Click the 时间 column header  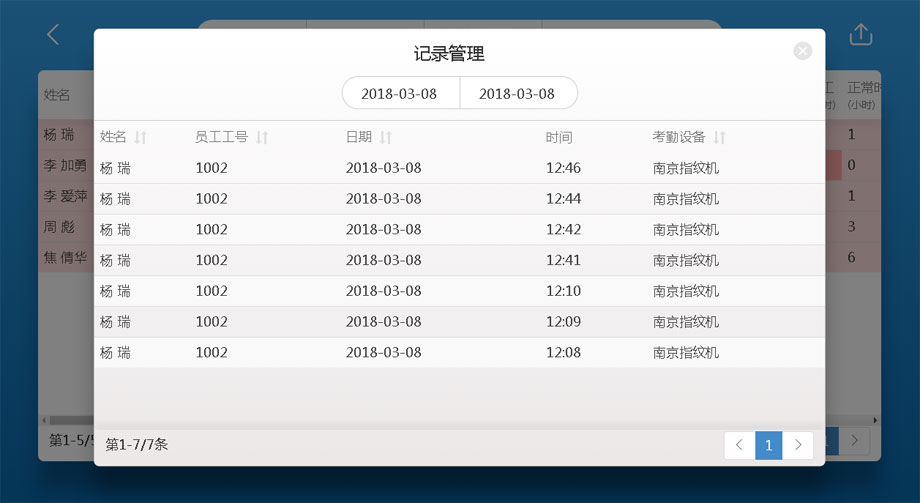point(559,138)
